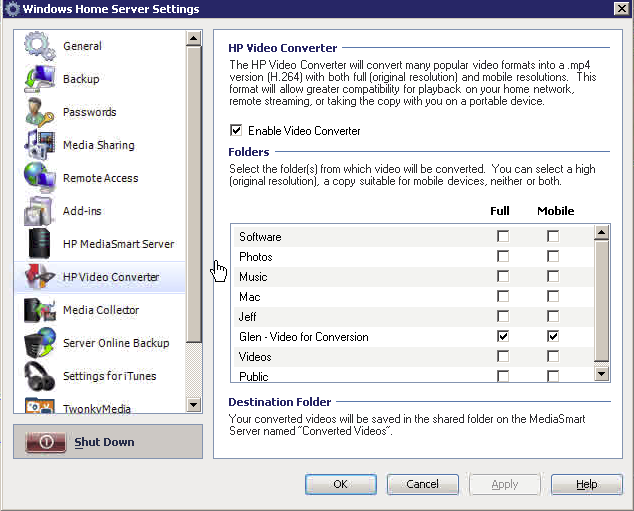Check Full conversion for Mac folder

coord(503,296)
